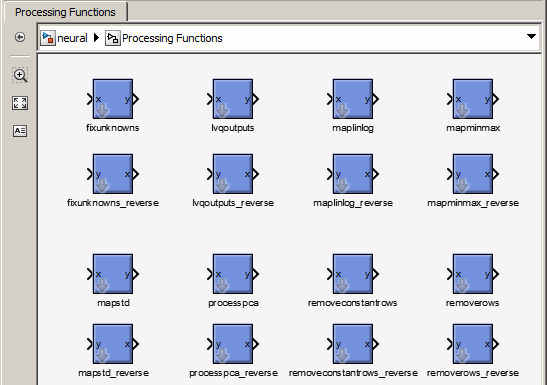Click the fixunknowns label

113,128
